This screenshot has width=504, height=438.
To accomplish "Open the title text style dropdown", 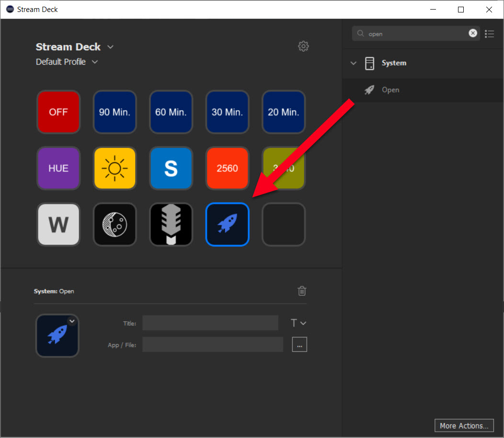I will [x=298, y=323].
